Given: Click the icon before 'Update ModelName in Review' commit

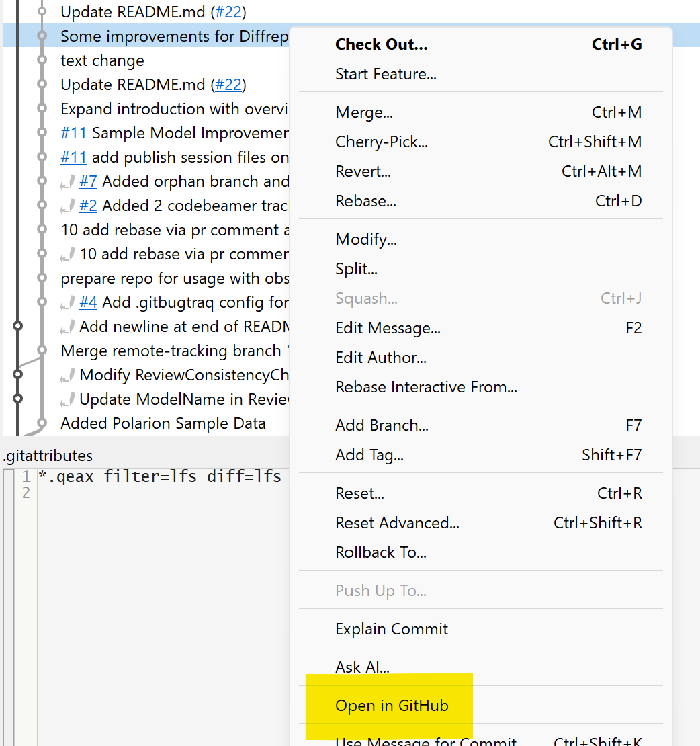Looking at the screenshot, I should click(67, 399).
